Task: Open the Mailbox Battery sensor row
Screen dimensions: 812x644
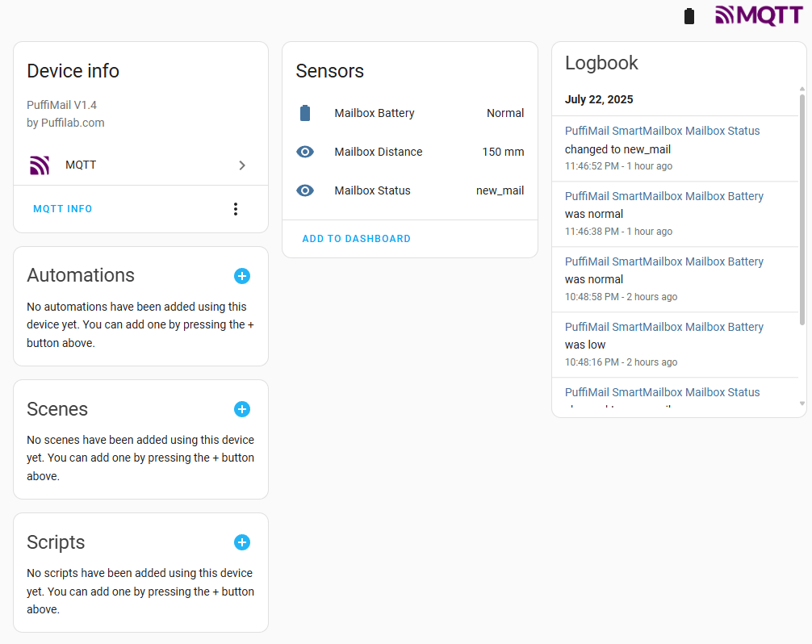Action: [x=409, y=113]
